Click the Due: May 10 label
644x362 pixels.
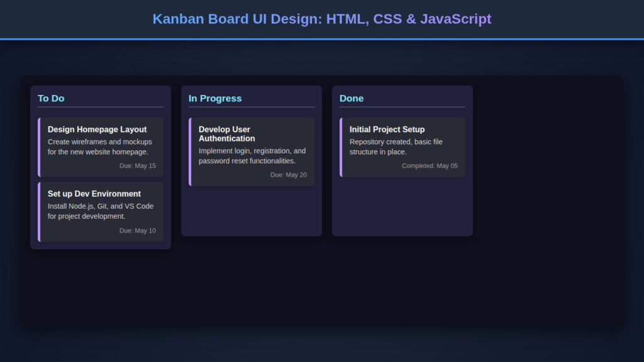pos(139,230)
